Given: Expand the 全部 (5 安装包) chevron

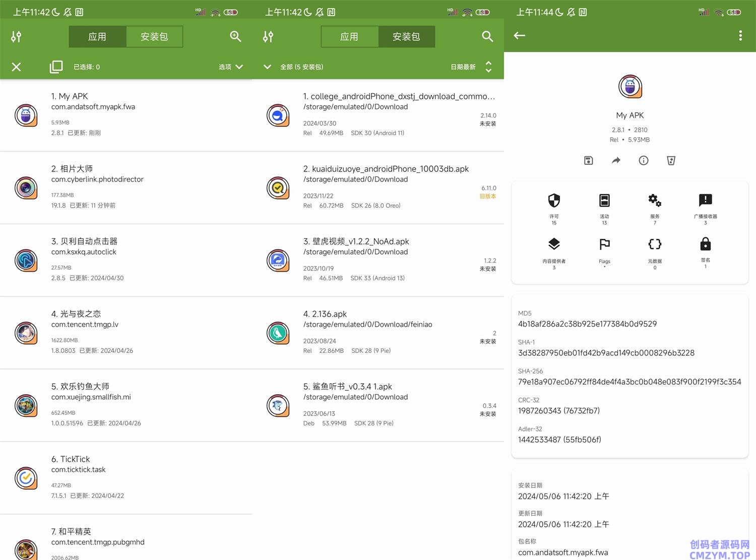Looking at the screenshot, I should 268,67.
